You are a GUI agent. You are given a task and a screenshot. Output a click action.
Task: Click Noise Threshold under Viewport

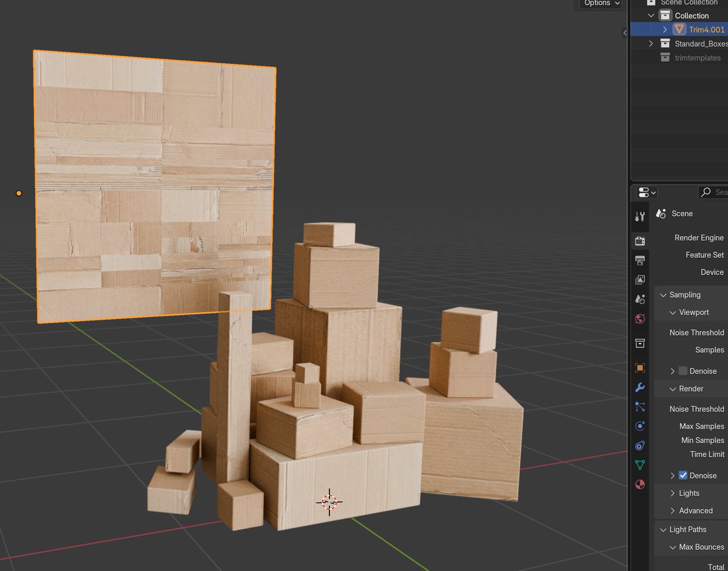[x=696, y=333]
